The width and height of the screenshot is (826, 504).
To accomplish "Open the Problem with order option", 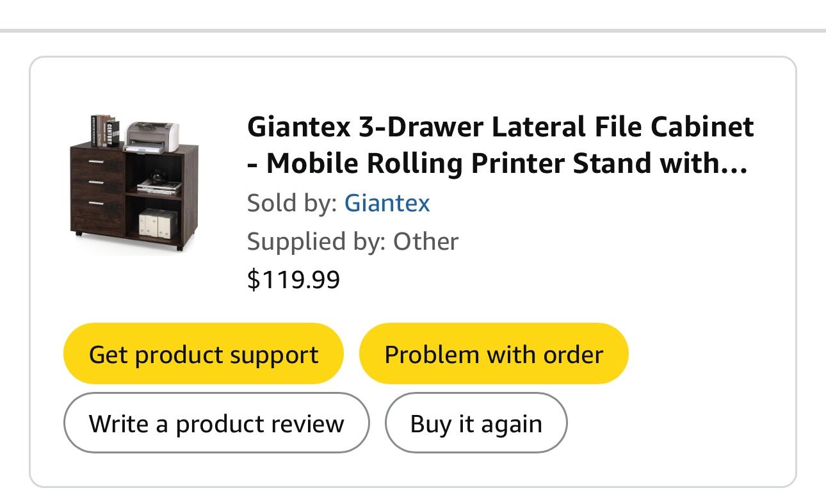I will click(x=494, y=354).
